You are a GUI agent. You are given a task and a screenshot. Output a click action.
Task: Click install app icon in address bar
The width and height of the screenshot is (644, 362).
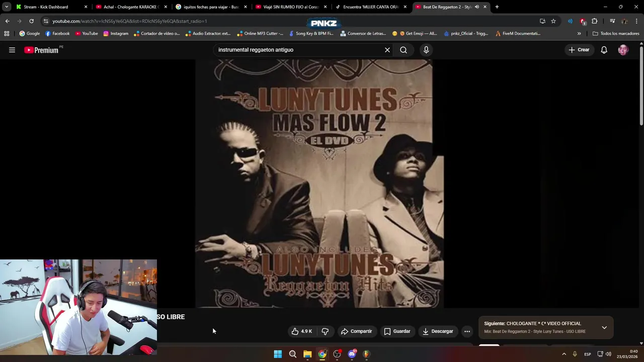[x=542, y=21]
